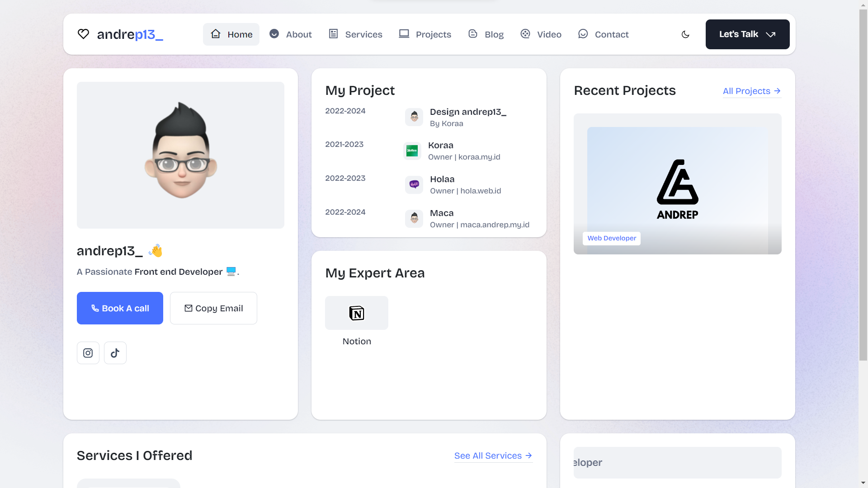868x488 pixels.
Task: Open the TikTok profile icon
Action: (x=115, y=353)
